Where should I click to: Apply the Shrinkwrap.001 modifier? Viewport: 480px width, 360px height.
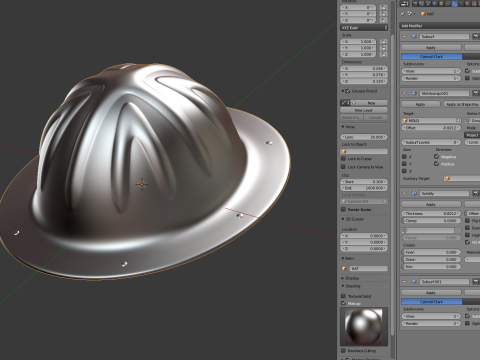point(420,104)
